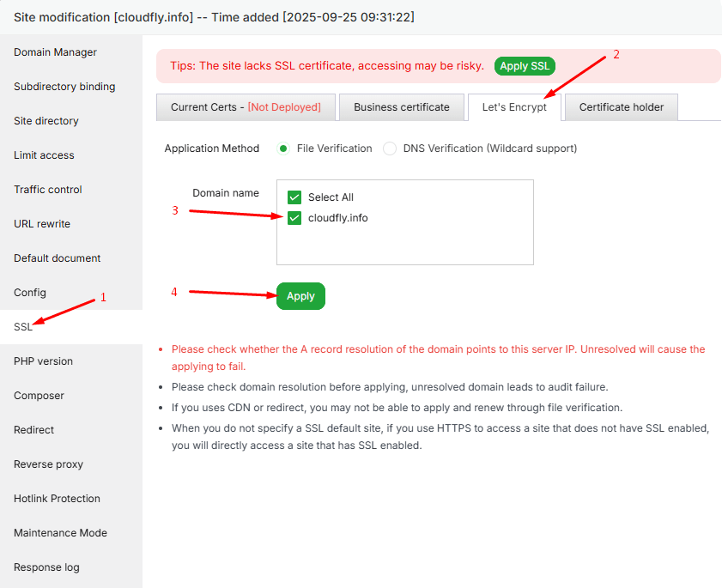Open the Current Certs tab
The width and height of the screenshot is (722, 588).
pyautogui.click(x=245, y=107)
